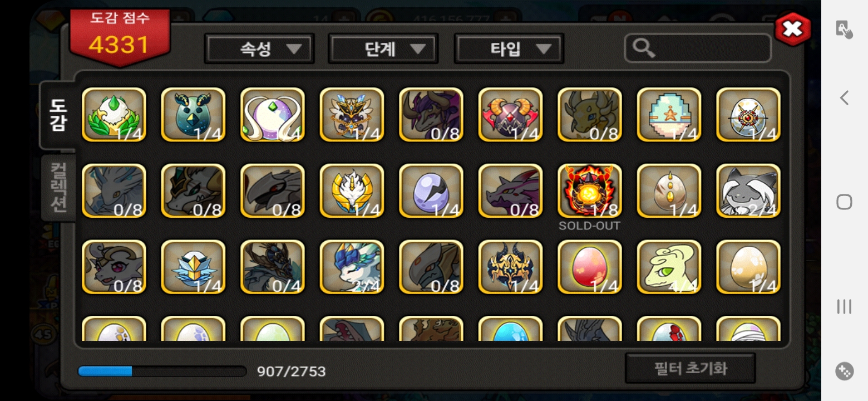Select the dark teal owl-faced egg
Image resolution: width=868 pixels, height=401 pixels.
click(193, 114)
